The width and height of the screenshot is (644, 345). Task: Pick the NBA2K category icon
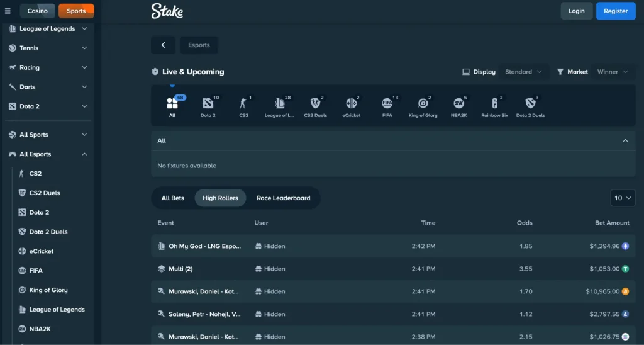pyautogui.click(x=458, y=104)
